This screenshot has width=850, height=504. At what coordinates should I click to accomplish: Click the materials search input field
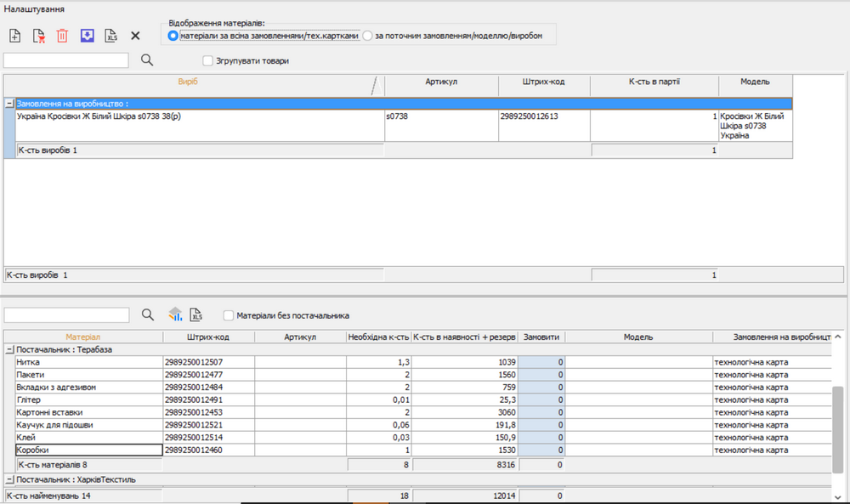point(66,315)
